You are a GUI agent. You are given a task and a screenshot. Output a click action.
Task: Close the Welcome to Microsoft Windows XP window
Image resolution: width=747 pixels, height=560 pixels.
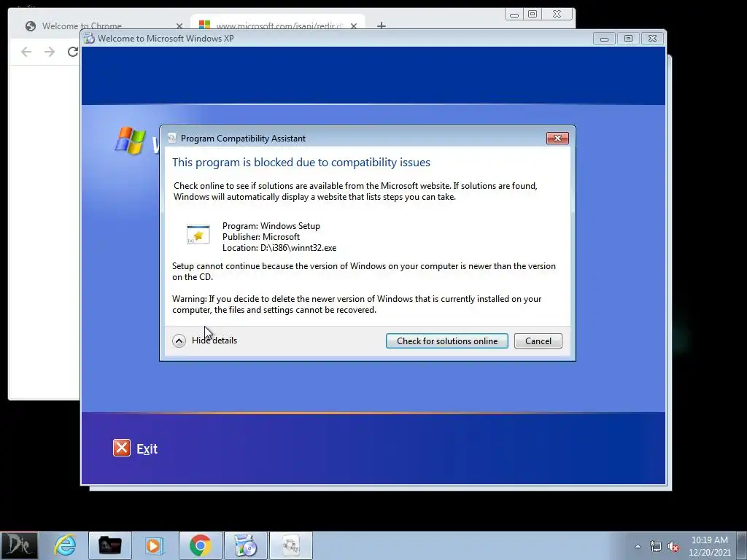click(653, 39)
